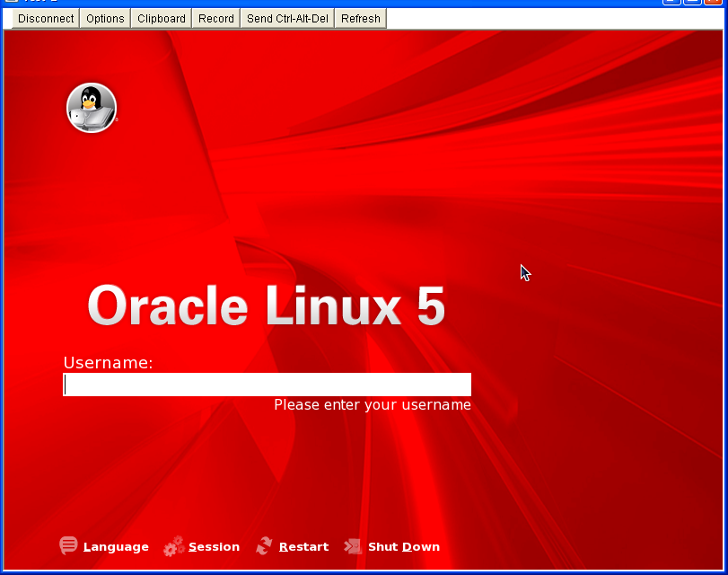Viewport: 728px width, 575px height.
Task: Choose the Shut Down text option
Action: (404, 546)
